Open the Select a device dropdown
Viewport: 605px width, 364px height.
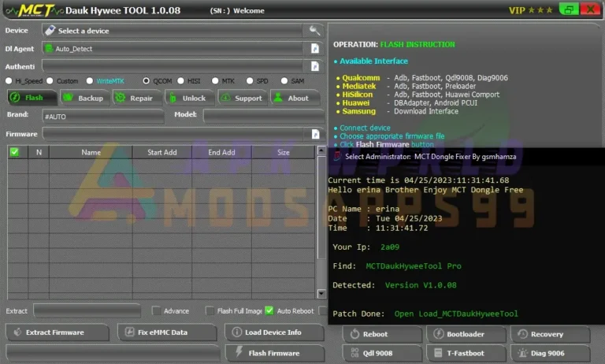pos(173,31)
